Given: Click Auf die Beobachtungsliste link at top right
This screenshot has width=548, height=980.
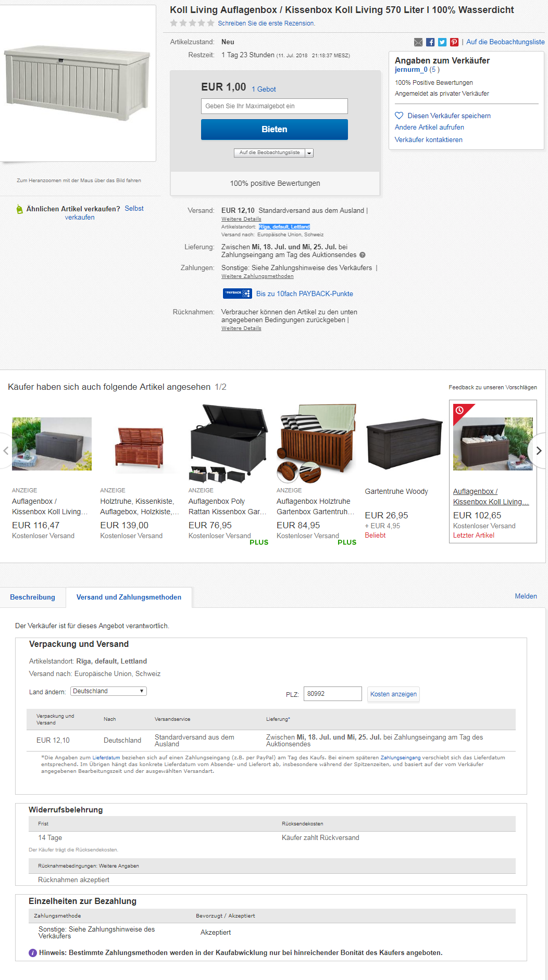Looking at the screenshot, I should (505, 42).
